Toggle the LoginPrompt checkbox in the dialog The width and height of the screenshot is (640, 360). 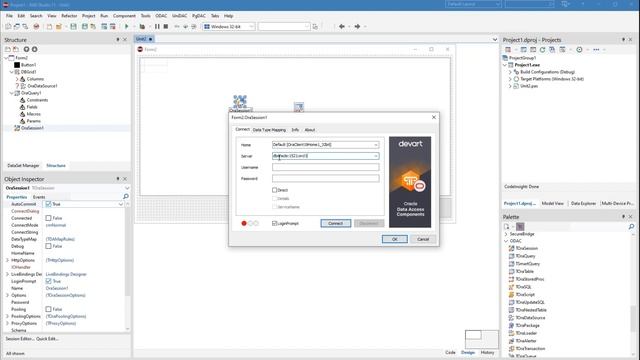click(275, 223)
